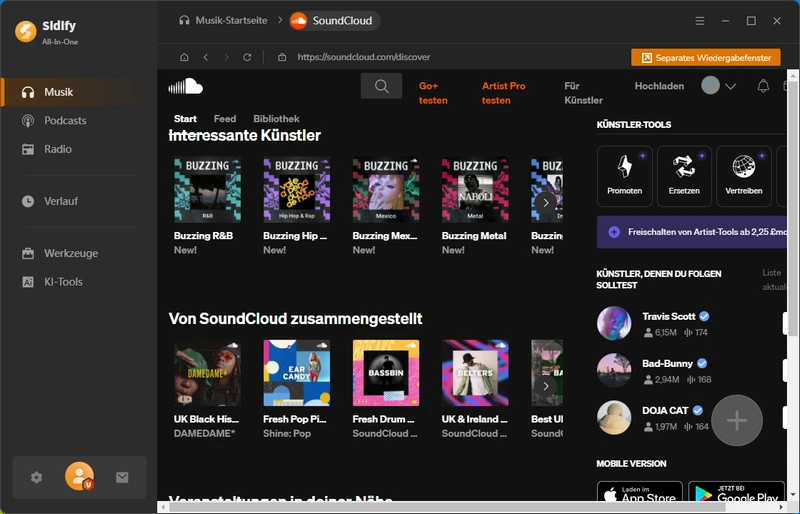Open Bad-Bunny artist profile
Screen dimensions: 800x514
pos(667,363)
